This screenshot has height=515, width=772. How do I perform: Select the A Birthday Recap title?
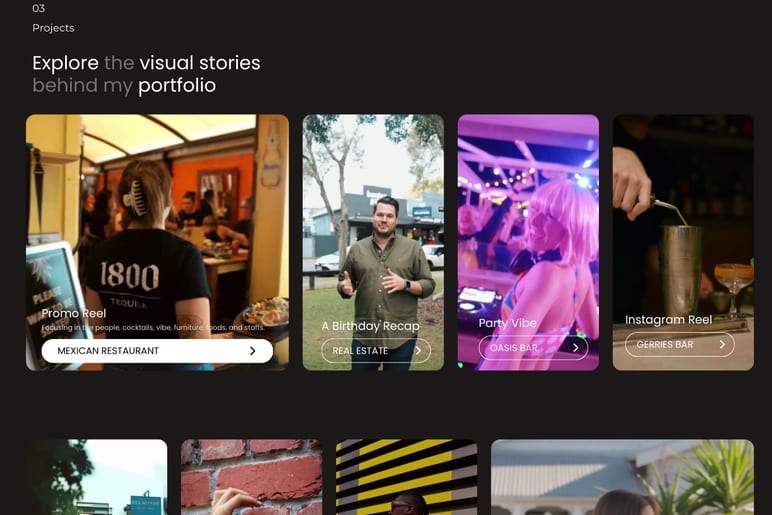(370, 326)
